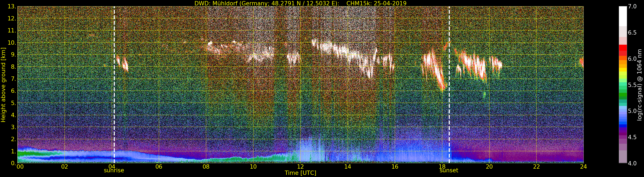
Task: Click the time axis tick '18'
Action: pos(442,166)
